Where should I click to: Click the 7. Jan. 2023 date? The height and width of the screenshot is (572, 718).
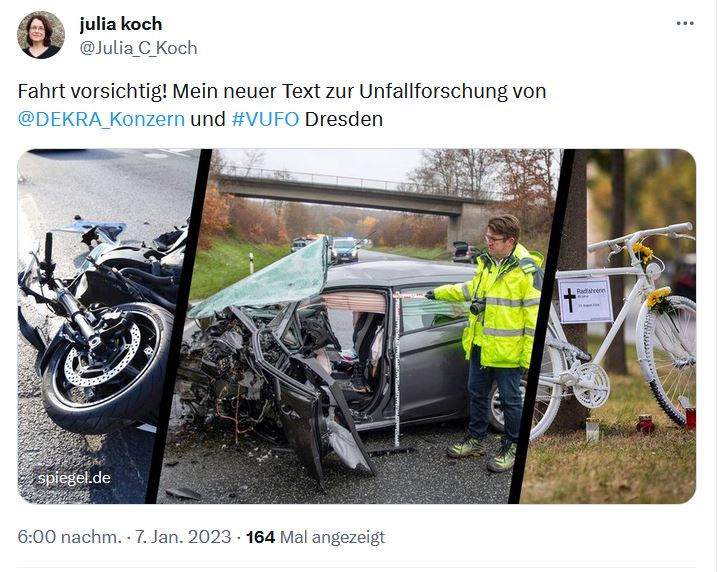[183, 537]
